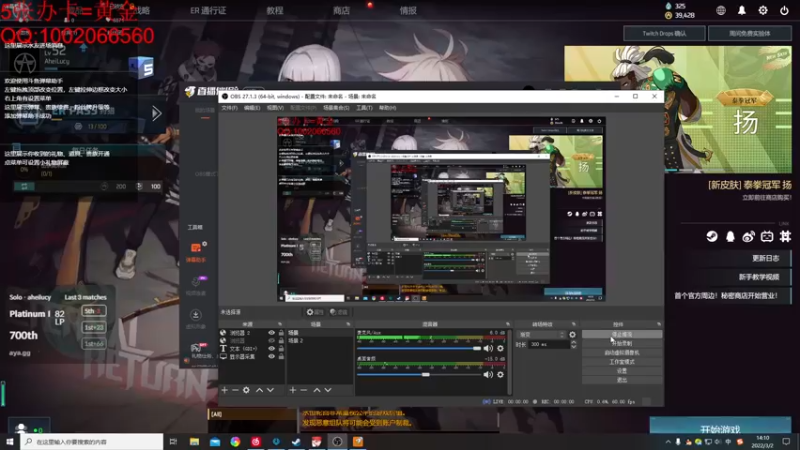Toggle lock on 文本 (GDI+) source
The width and height of the screenshot is (800, 450).
[281, 348]
